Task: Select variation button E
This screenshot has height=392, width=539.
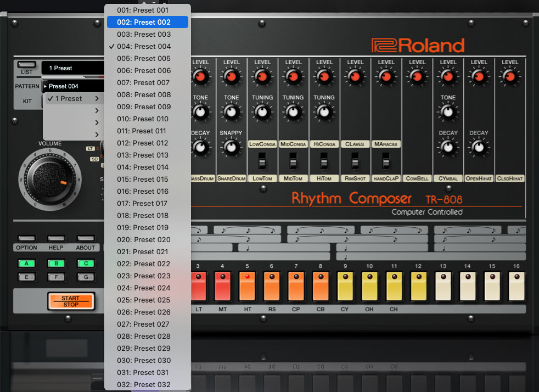Action: click(26, 277)
